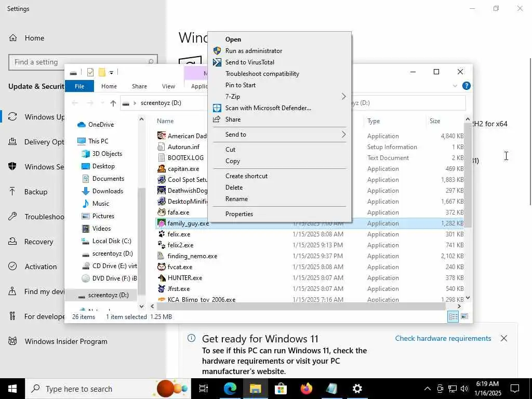Open the Settings gear in taskbar

click(x=357, y=389)
